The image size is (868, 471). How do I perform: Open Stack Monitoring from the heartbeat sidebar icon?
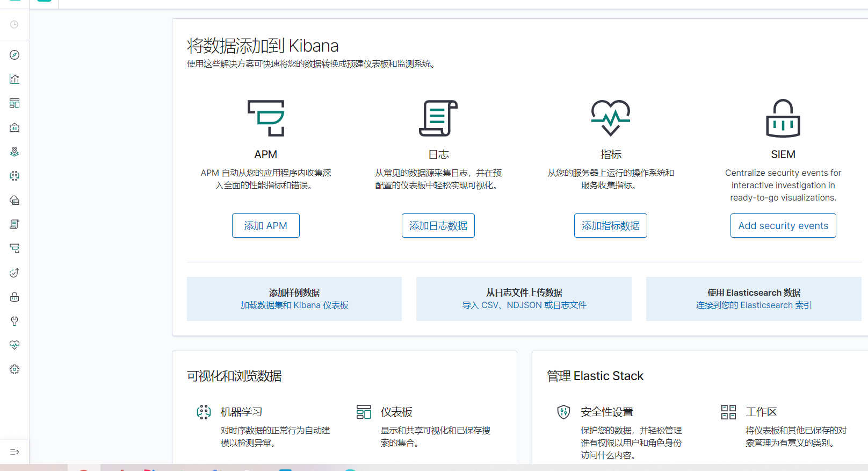coord(15,345)
